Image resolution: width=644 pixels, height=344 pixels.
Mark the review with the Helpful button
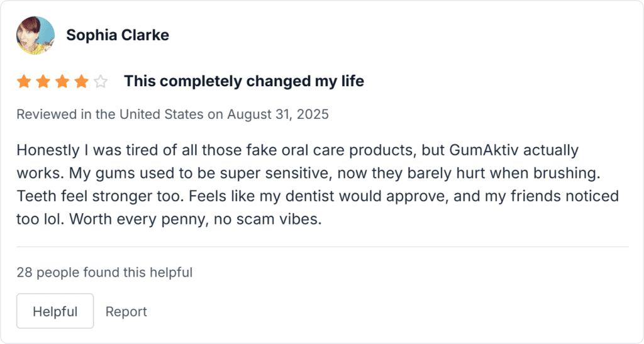tap(55, 311)
